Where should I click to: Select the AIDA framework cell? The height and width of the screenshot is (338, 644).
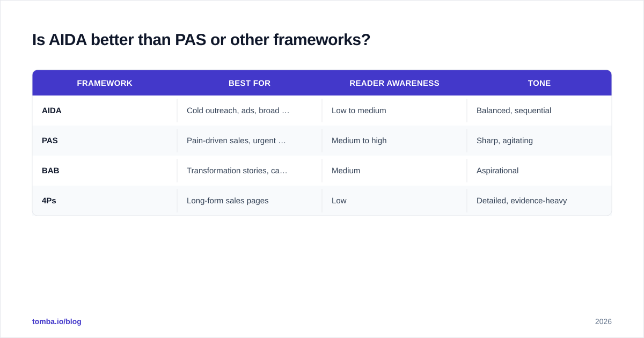(x=105, y=111)
